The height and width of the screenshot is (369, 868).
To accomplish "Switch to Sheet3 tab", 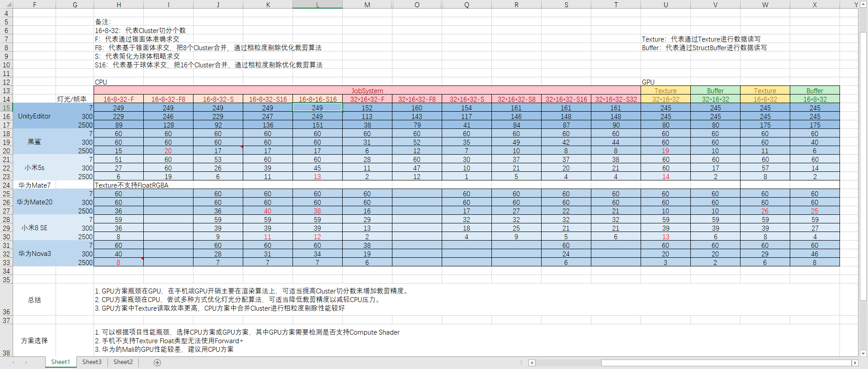I will 92,362.
